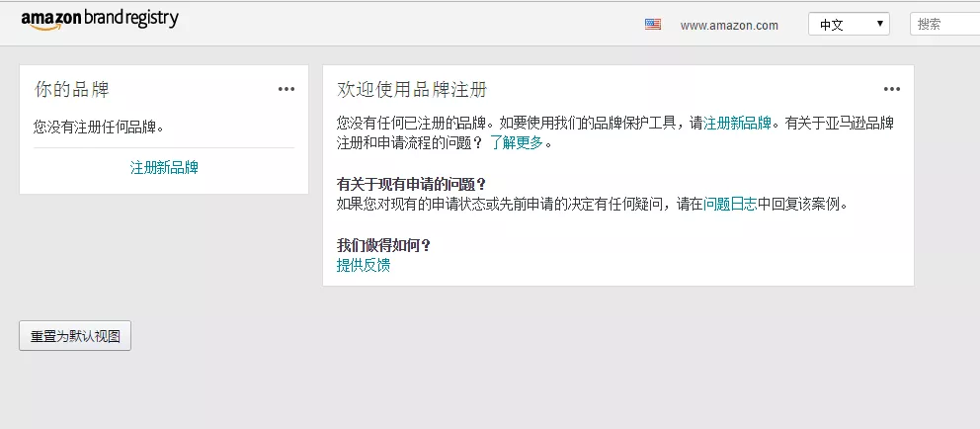Screen dimensions: 980x429
Task: Open the 了解更多 link
Action: tap(517, 143)
